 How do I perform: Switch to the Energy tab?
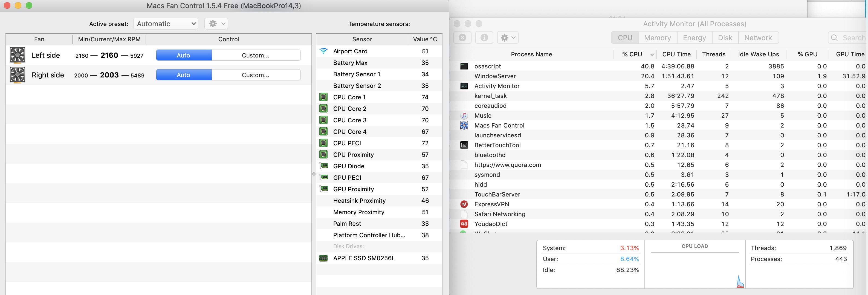(x=694, y=38)
